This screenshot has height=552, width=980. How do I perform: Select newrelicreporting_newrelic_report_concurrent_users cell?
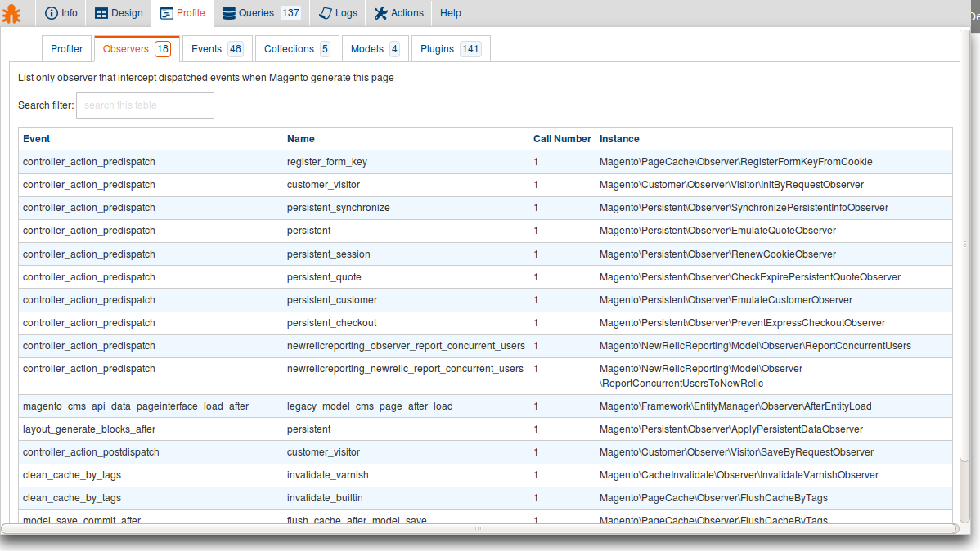[x=405, y=369]
